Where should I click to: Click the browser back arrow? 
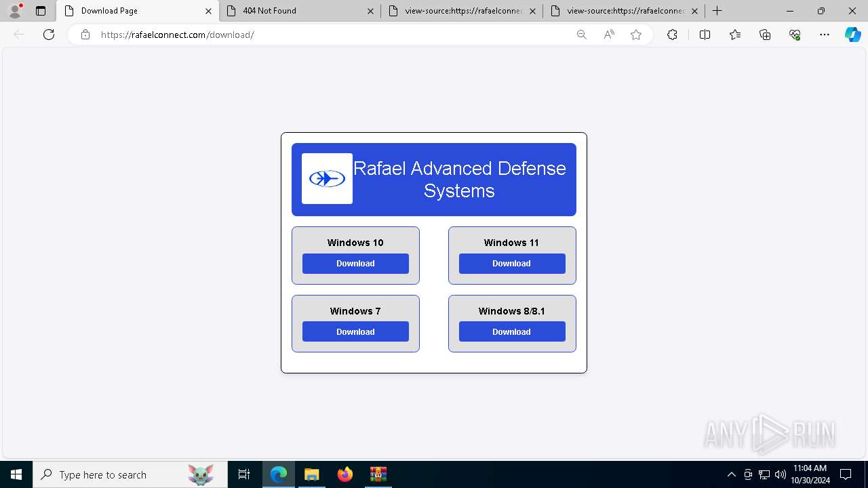tap(19, 35)
